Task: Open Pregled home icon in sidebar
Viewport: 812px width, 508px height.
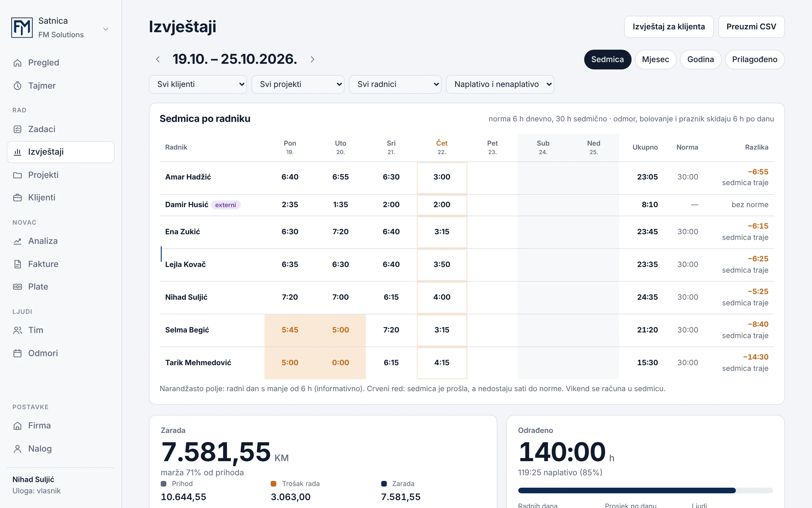Action: [17, 63]
